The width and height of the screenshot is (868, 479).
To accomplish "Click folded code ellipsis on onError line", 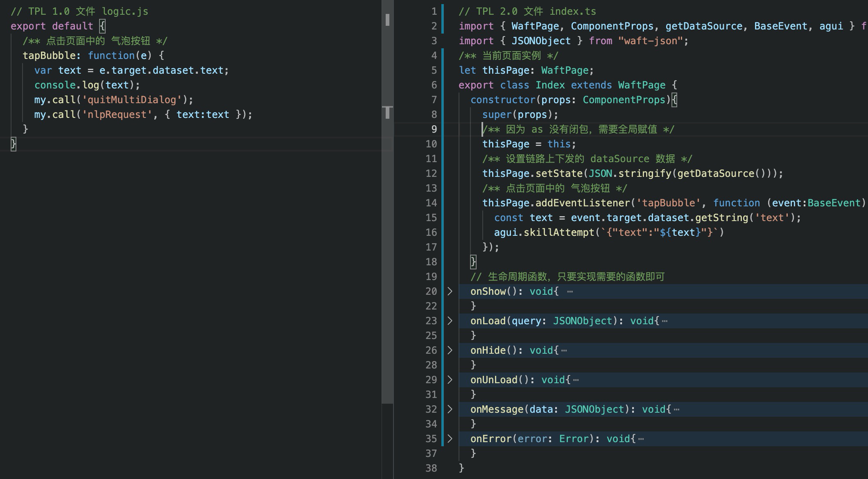I will (x=641, y=439).
